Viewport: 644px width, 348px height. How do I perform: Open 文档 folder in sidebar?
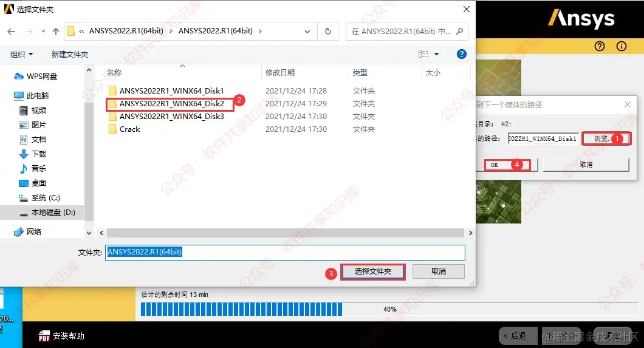coord(33,140)
